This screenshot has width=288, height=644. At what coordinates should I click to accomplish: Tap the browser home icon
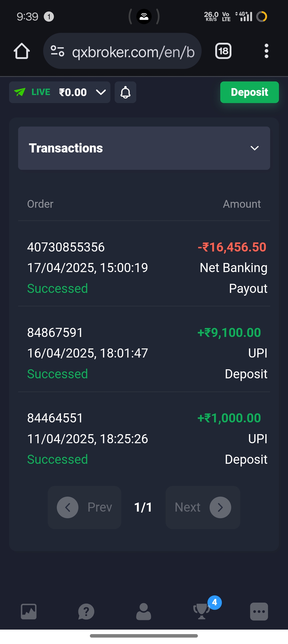(22, 51)
